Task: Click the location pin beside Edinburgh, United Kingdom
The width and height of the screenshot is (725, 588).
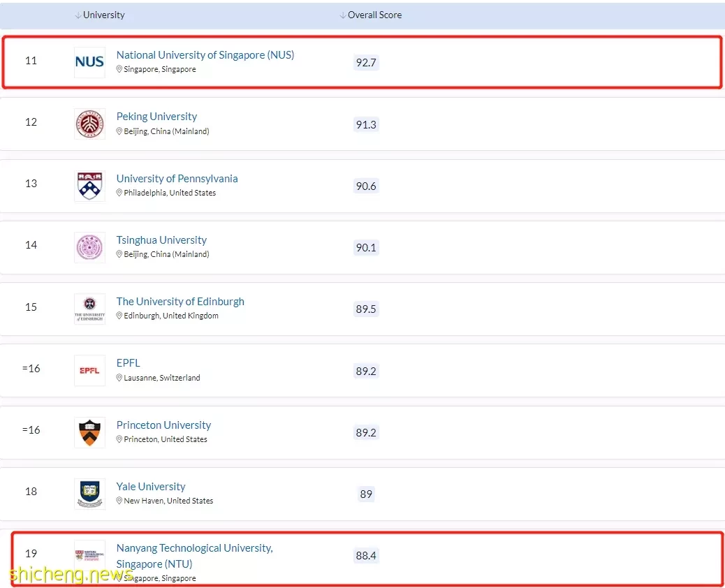Action: point(119,316)
